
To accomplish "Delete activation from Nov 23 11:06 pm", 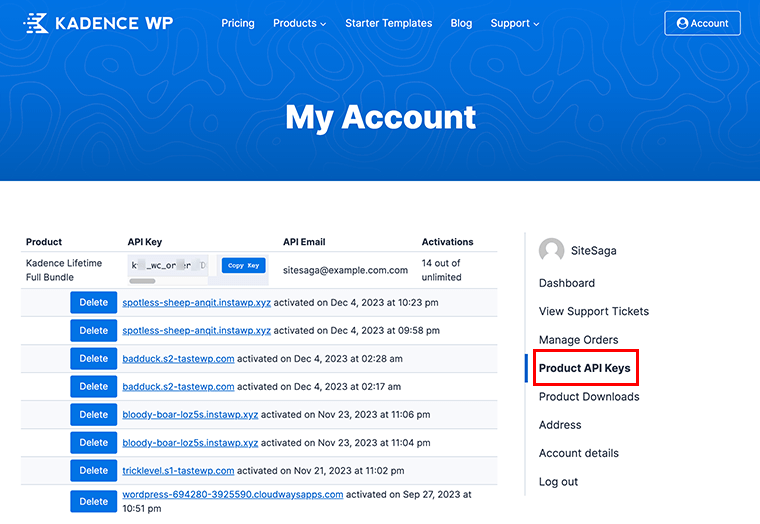I will [94, 414].
